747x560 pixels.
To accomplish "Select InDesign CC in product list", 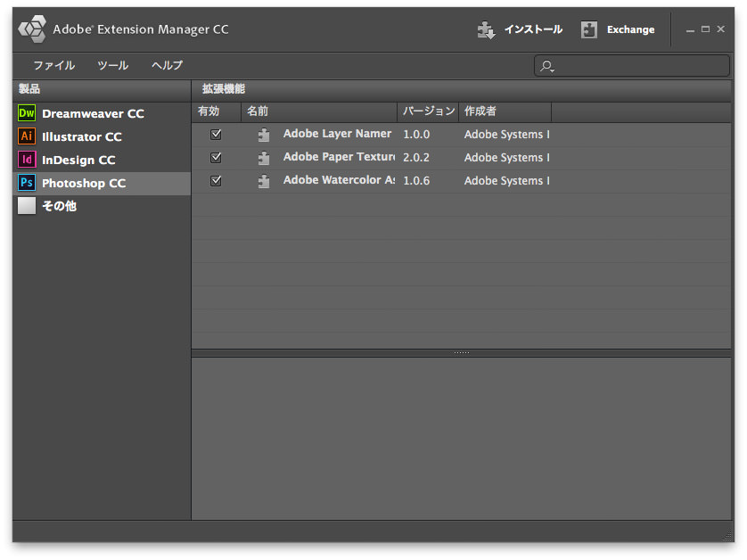I will pyautogui.click(x=102, y=160).
